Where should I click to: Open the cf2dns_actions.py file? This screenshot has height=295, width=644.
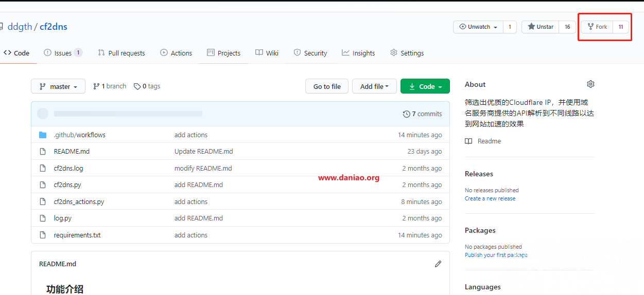coord(79,201)
